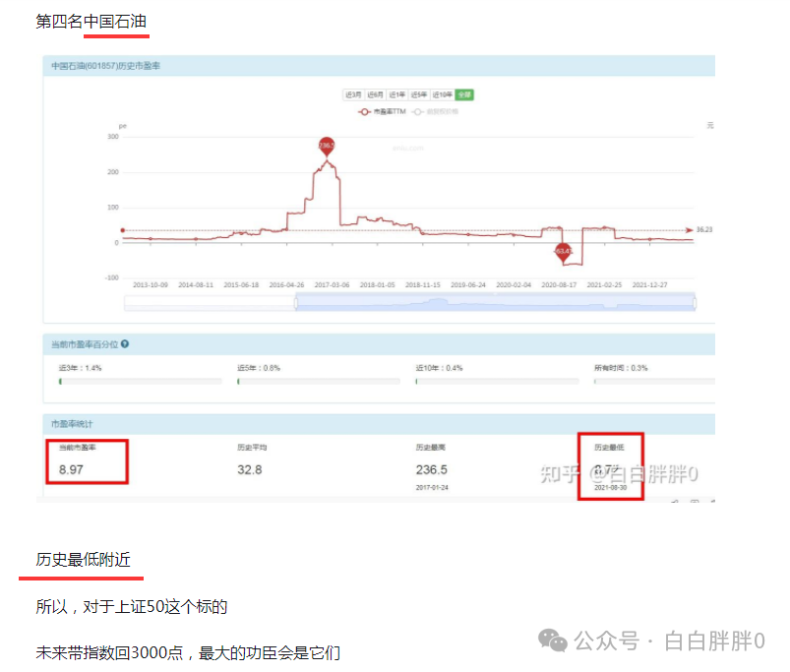Select the 近10年 range button
Viewport: 790px width, 672px height.
click(443, 94)
